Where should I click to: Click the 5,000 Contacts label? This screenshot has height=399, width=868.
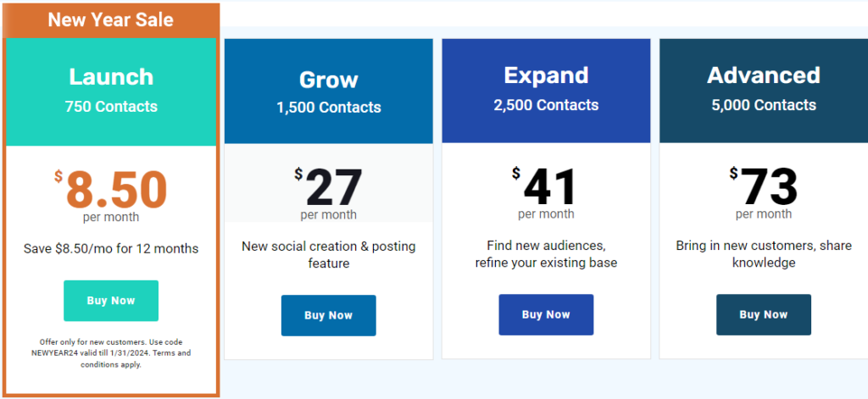pyautogui.click(x=763, y=106)
